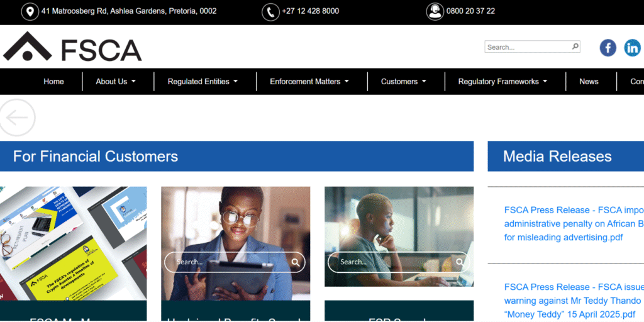Open the Enforcement Matters dropdown
Screen dimensions: 644x322
pyautogui.click(x=309, y=81)
